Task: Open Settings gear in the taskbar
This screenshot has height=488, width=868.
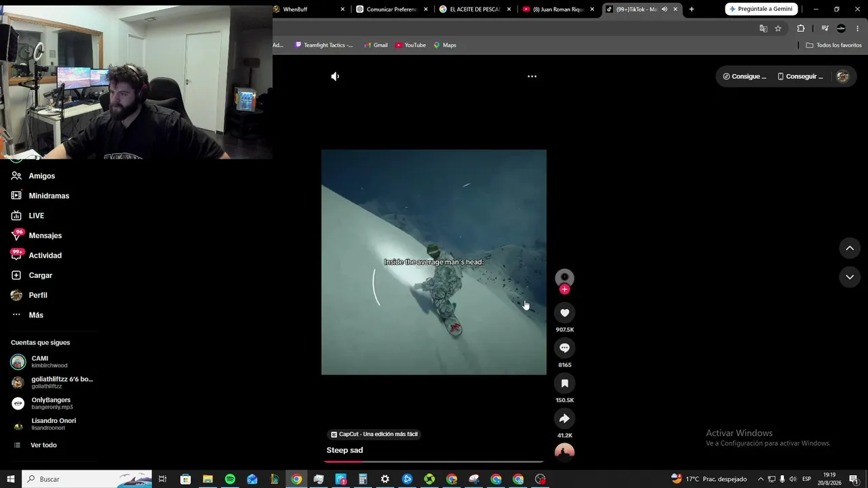Action: point(385,479)
